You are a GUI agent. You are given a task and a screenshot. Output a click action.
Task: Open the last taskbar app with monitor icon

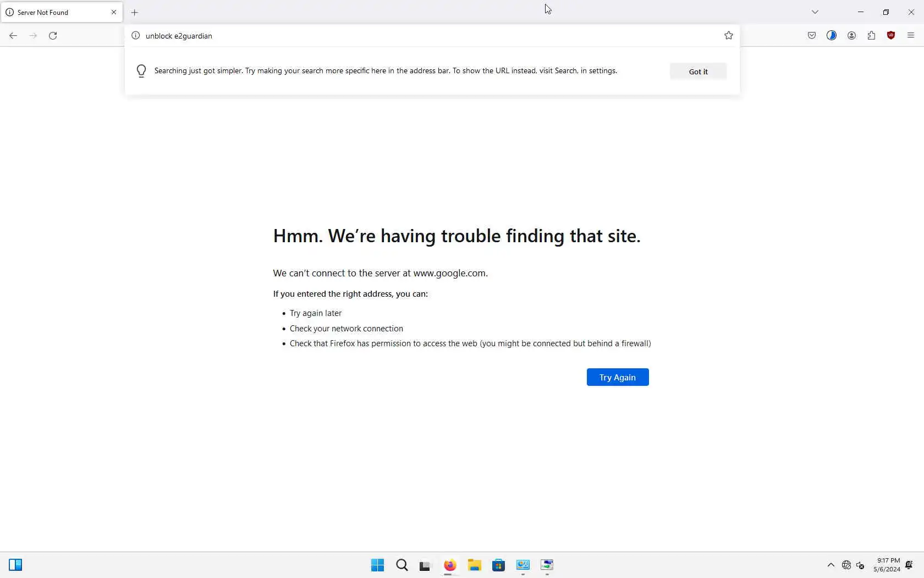pyautogui.click(x=547, y=565)
